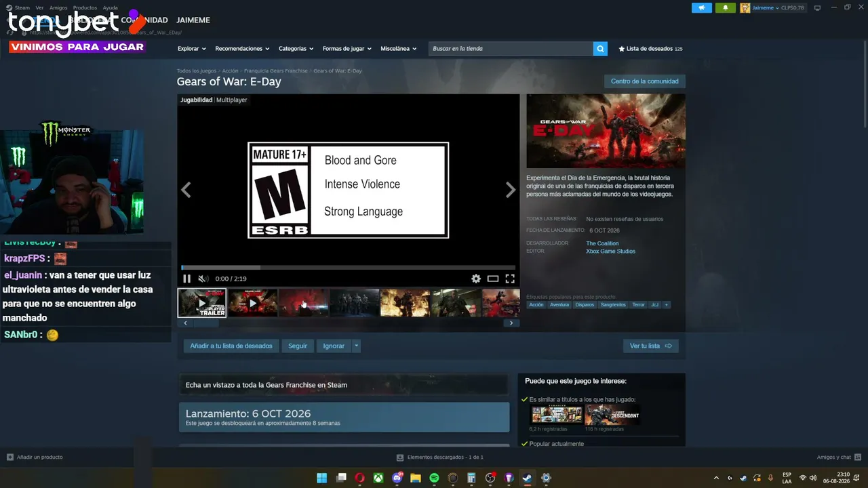Open the fire explosion screenshot thumbnail
Image resolution: width=868 pixels, height=488 pixels.
406,303
